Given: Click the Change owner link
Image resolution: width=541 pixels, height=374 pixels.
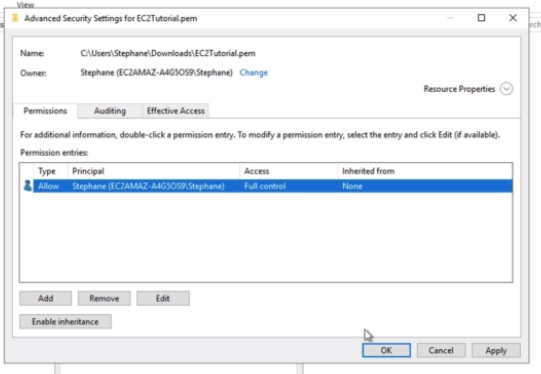Looking at the screenshot, I should [254, 72].
